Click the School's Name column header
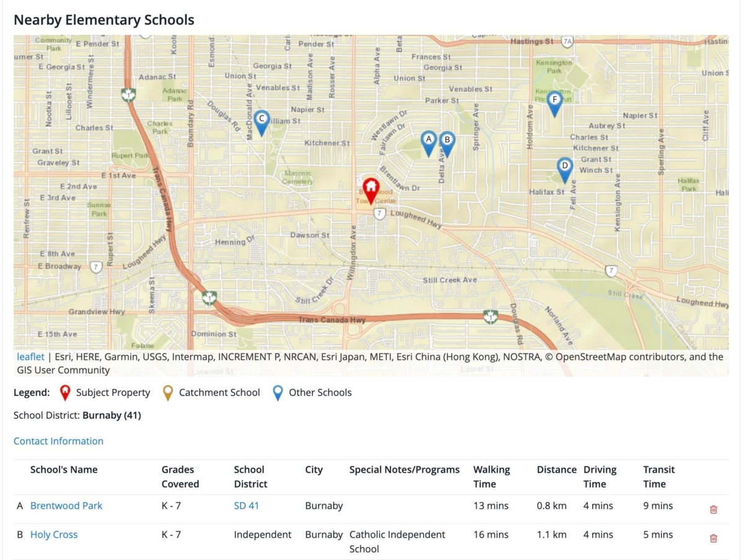The width and height of the screenshot is (744, 560). 64,470
